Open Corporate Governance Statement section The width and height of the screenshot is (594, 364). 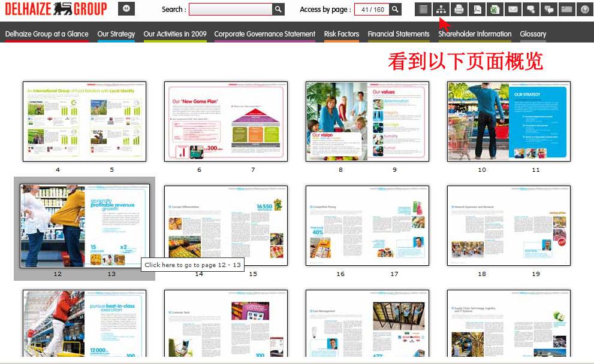tap(264, 34)
